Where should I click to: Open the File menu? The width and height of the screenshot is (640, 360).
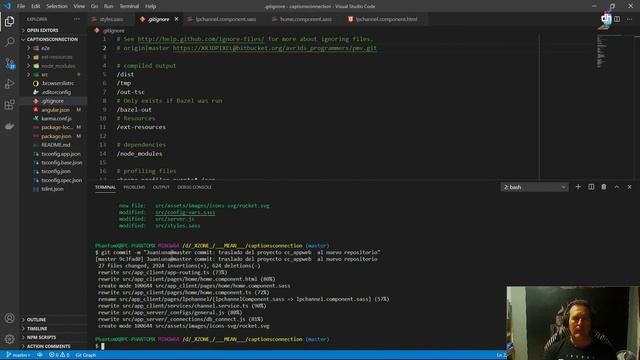coord(21,6)
